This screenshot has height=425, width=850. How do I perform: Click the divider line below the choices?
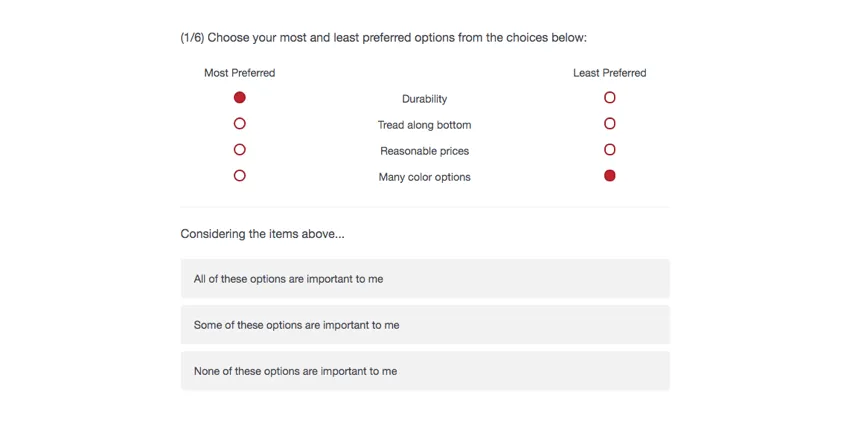click(425, 207)
